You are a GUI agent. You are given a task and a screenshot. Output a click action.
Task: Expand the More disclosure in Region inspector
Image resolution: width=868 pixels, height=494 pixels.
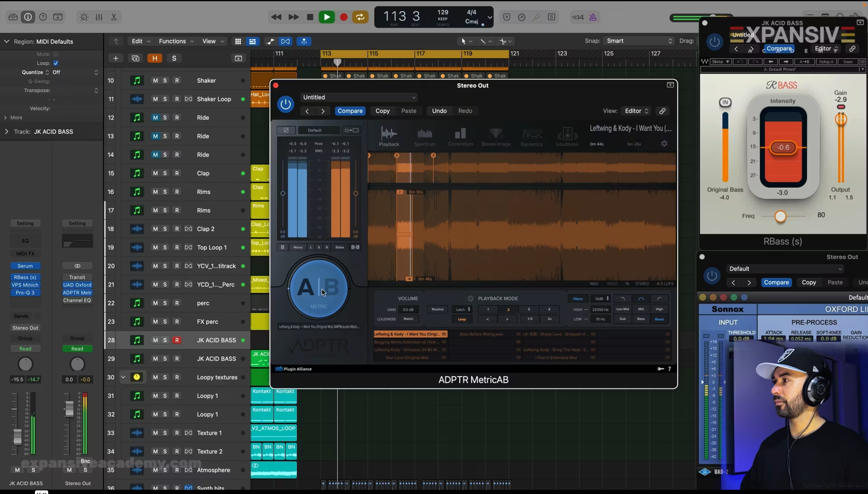click(x=5, y=117)
